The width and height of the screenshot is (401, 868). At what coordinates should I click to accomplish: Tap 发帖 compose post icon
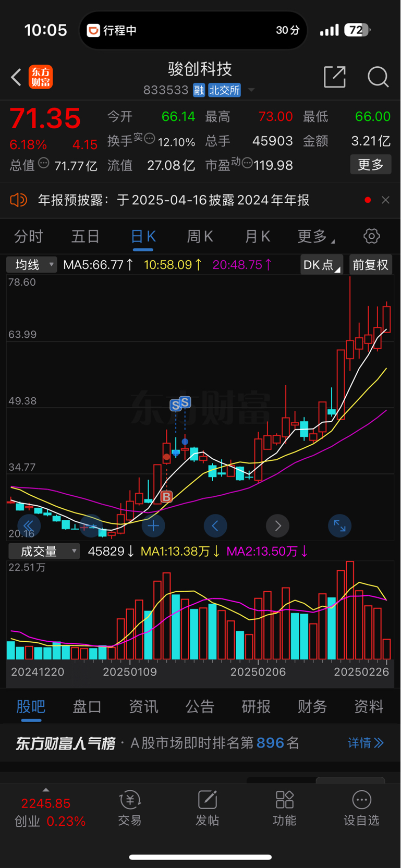click(x=207, y=809)
